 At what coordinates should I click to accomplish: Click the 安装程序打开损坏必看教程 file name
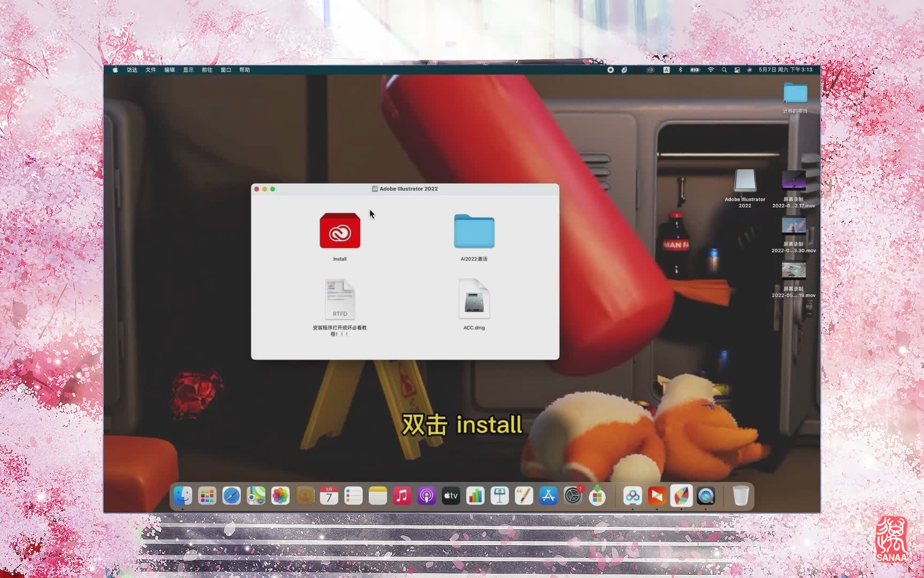(340, 331)
